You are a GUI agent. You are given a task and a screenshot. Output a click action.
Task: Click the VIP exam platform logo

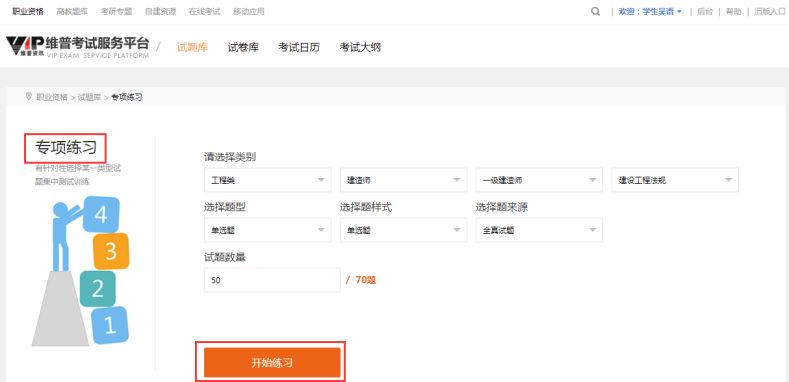point(77,47)
